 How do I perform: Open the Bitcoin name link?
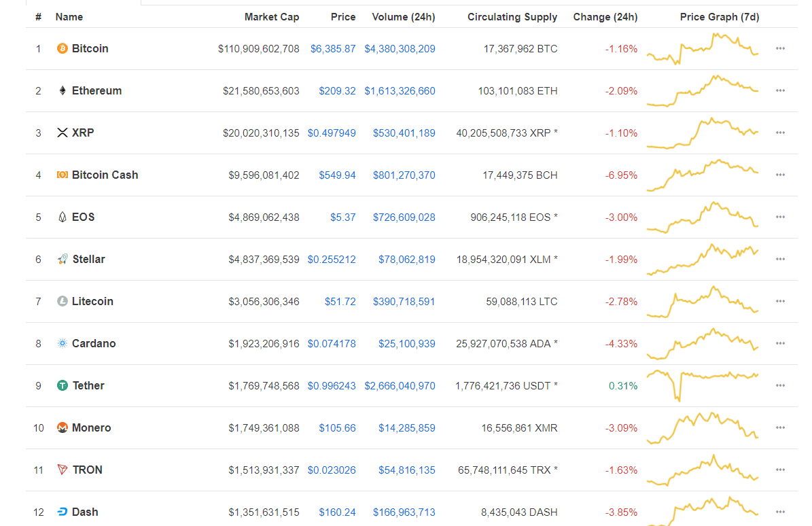[90, 49]
